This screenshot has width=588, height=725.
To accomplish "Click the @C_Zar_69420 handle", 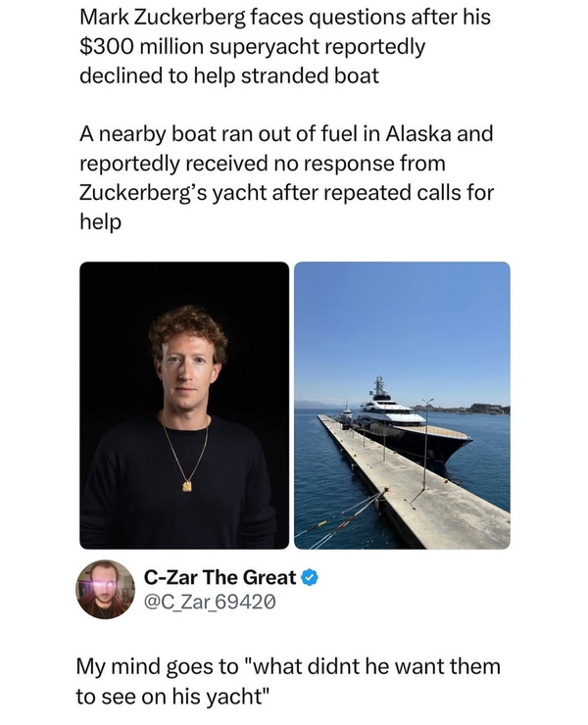I will pos(210,602).
